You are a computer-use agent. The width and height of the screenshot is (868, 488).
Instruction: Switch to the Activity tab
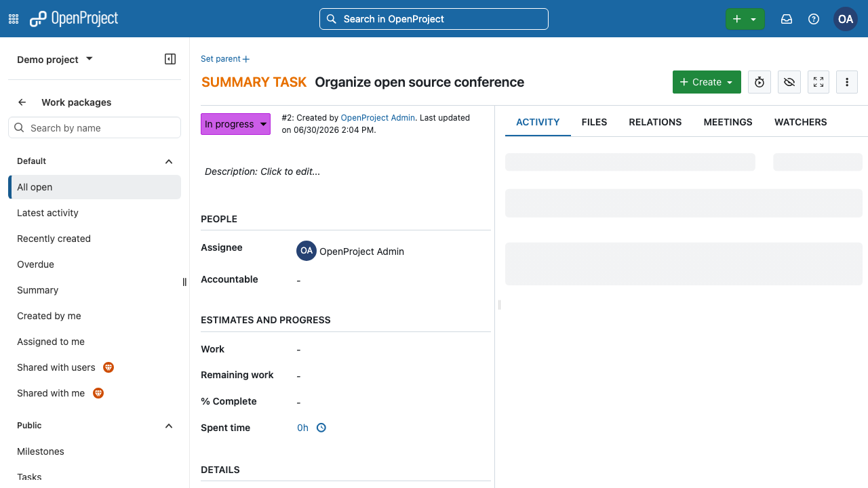click(x=538, y=122)
